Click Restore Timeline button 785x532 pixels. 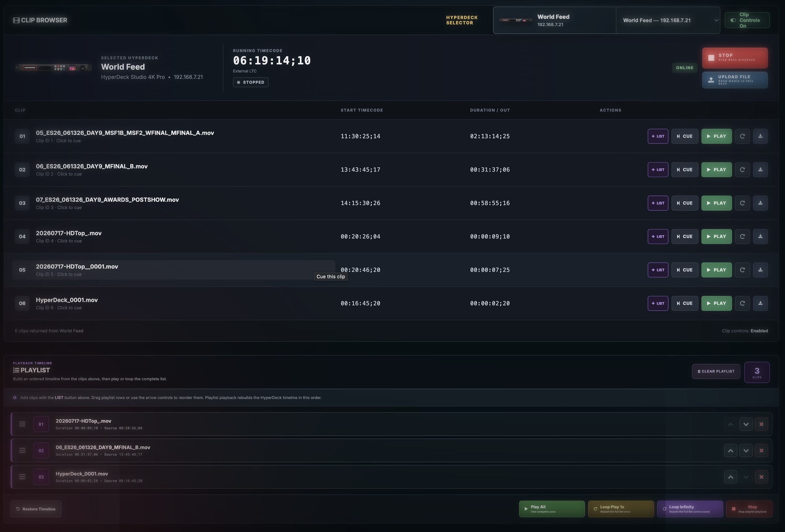click(x=36, y=509)
